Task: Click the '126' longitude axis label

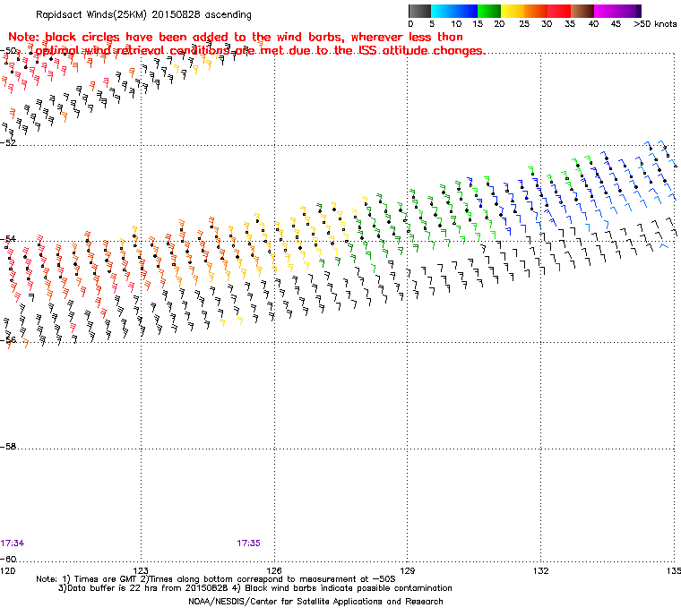Action: 274,570
